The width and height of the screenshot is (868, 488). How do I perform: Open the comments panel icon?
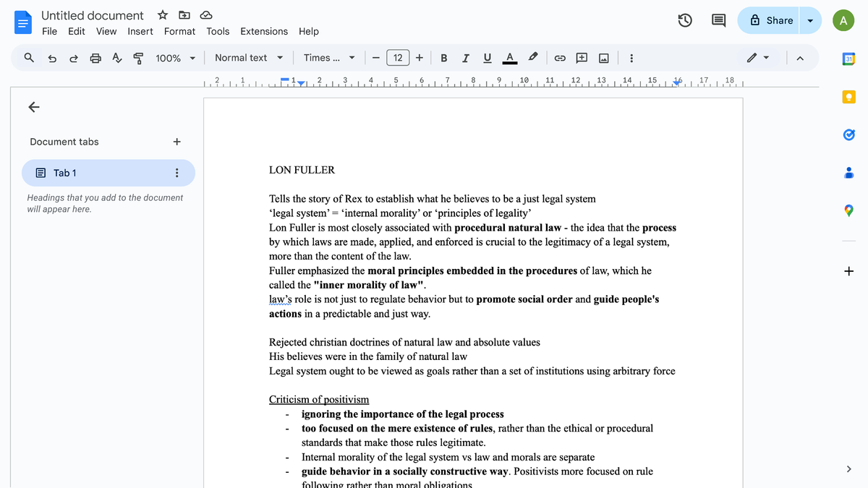coord(719,21)
